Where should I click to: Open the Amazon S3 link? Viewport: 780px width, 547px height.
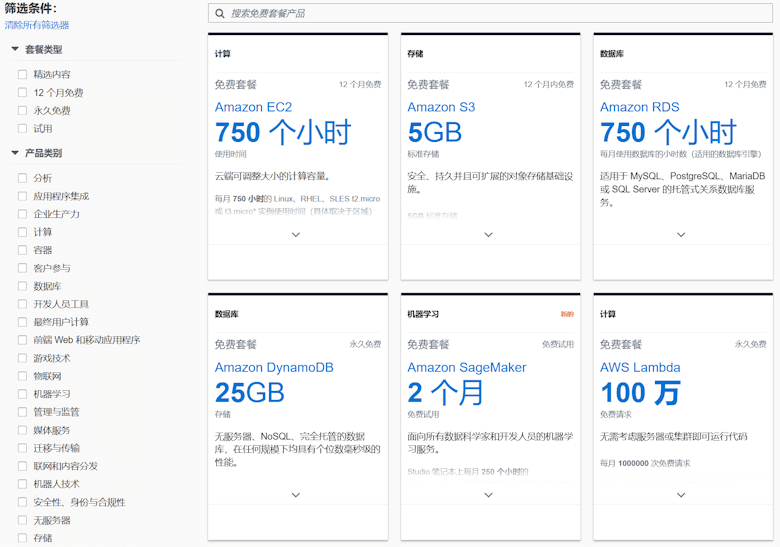pos(441,107)
